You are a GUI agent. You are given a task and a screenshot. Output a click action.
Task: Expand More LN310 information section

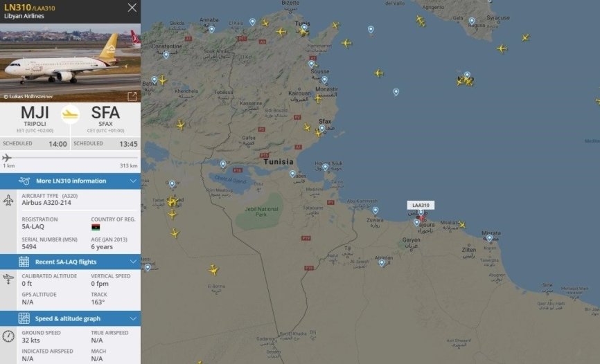pyautogui.click(x=71, y=181)
